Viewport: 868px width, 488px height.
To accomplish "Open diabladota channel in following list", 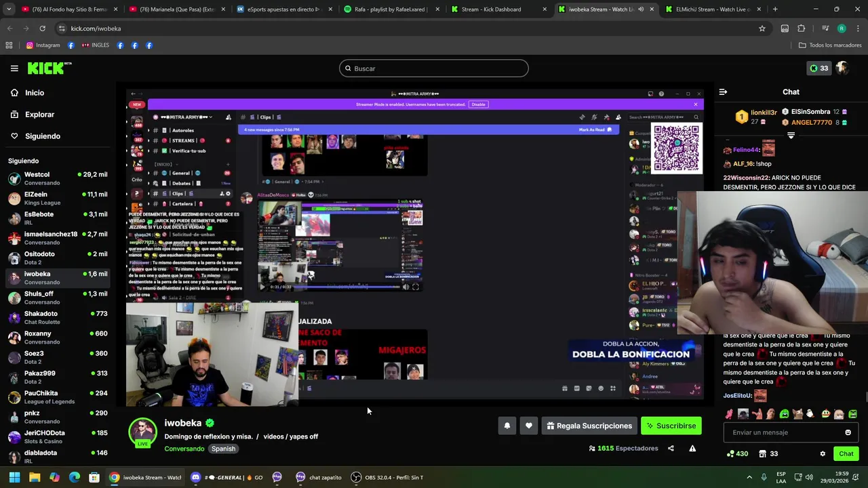I will tap(58, 456).
